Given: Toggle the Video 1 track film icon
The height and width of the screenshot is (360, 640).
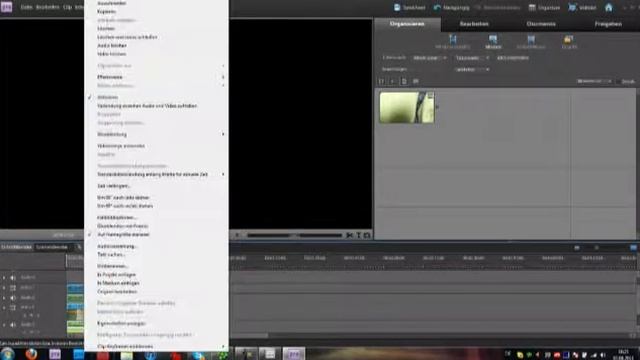Looking at the screenshot, I should pyautogui.click(x=13, y=307).
